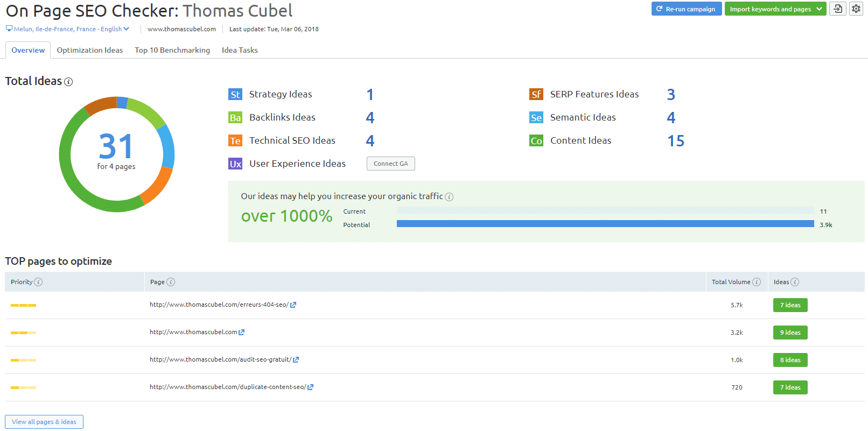The height and width of the screenshot is (431, 868).
Task: Click the desktop device icon near Melun
Action: coord(9,29)
